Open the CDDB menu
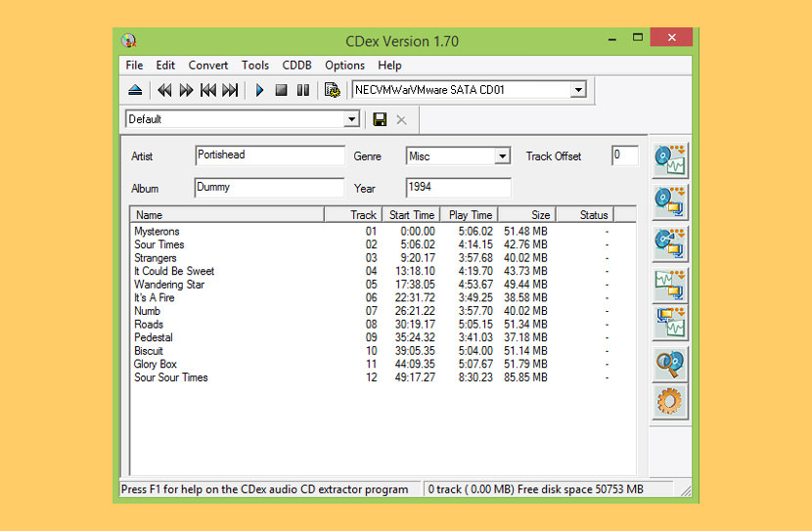812x531 pixels. coord(296,66)
